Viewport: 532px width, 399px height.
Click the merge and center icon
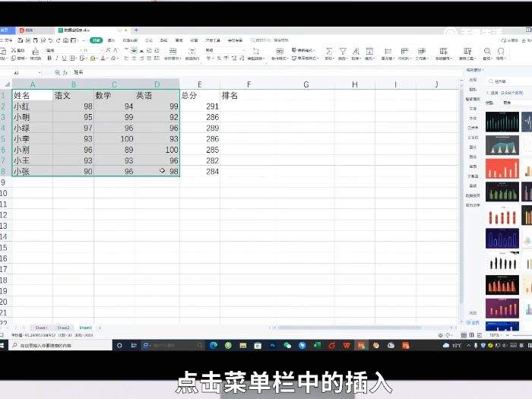click(x=173, y=51)
